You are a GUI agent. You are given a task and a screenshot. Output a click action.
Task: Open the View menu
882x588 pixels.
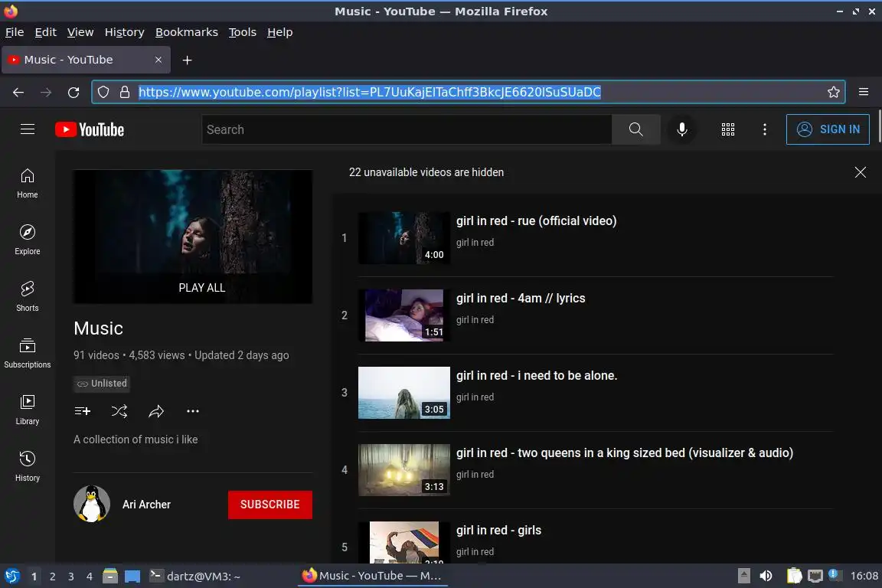coord(80,32)
